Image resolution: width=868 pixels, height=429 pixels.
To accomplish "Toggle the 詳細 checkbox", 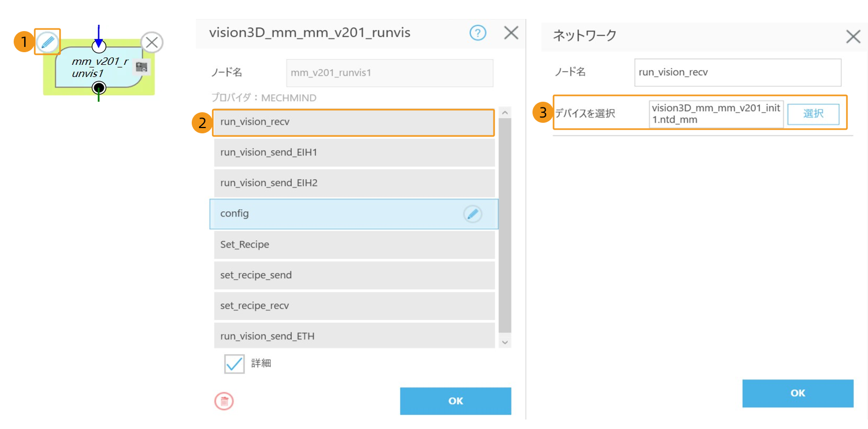I will click(x=234, y=364).
